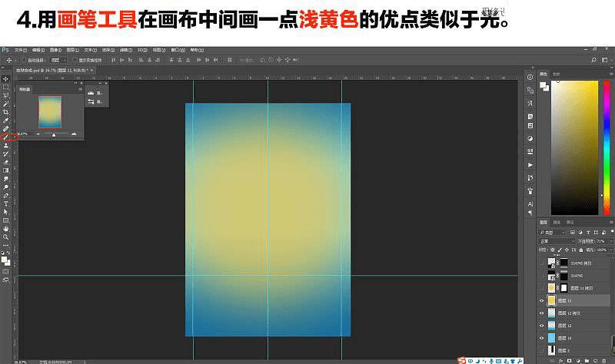
Task: Click the Navigator zoom out button
Action: (x=38, y=134)
